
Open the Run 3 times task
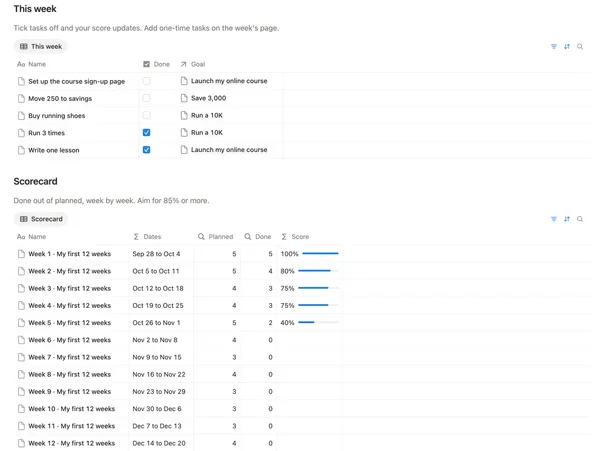point(46,133)
